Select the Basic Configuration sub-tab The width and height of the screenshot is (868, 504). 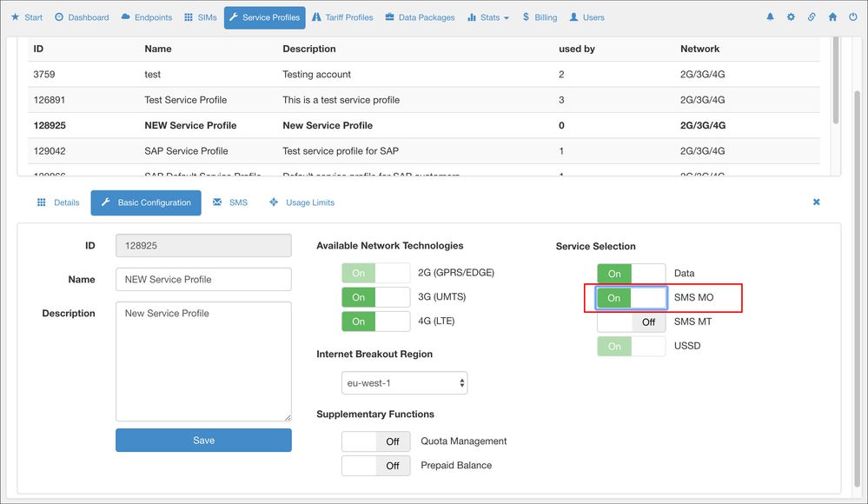146,202
